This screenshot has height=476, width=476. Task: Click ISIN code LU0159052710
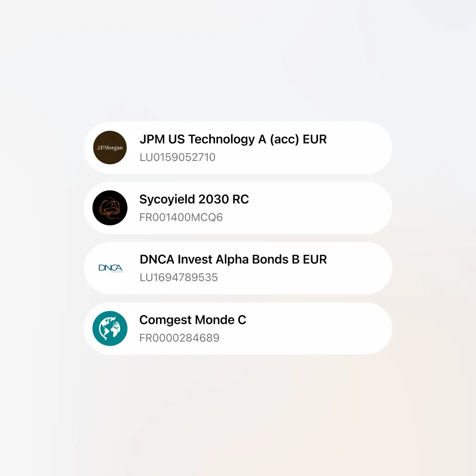click(178, 157)
